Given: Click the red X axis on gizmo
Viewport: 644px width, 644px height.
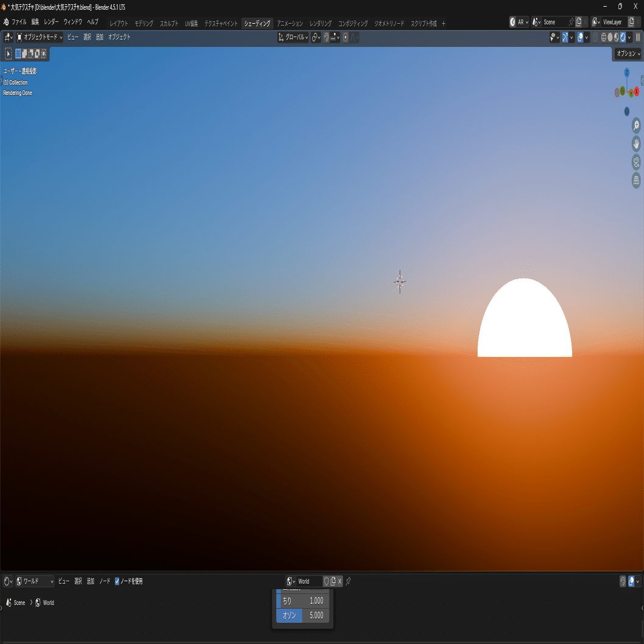Looking at the screenshot, I should (637, 91).
